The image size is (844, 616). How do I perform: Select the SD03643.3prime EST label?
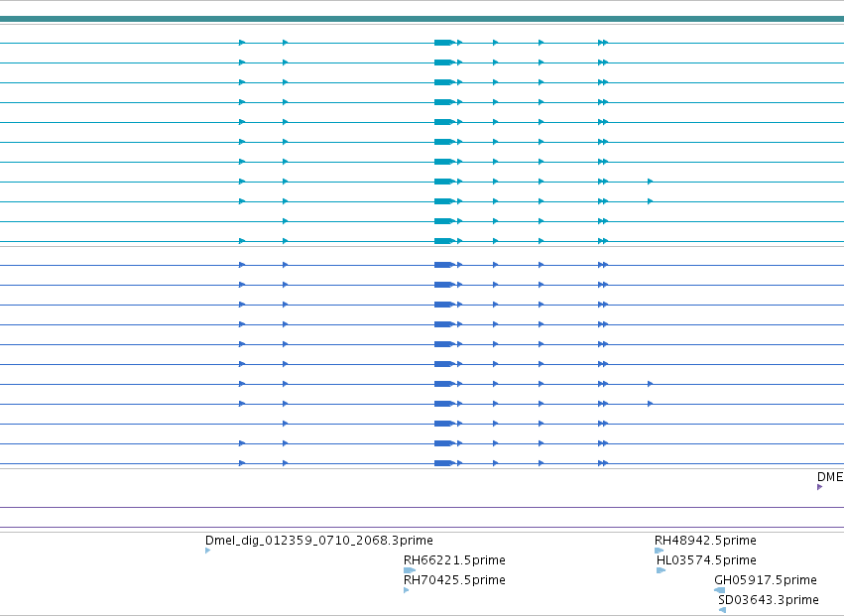pyautogui.click(x=769, y=600)
